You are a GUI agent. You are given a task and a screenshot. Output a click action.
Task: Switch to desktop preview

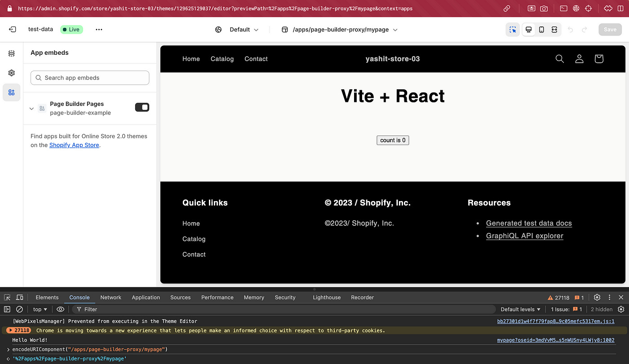tap(529, 30)
